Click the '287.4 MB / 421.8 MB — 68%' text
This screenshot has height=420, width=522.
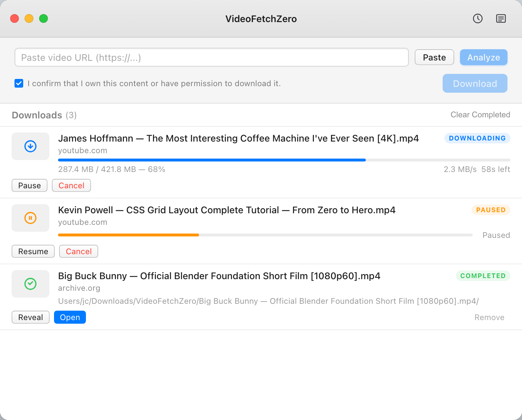112,169
